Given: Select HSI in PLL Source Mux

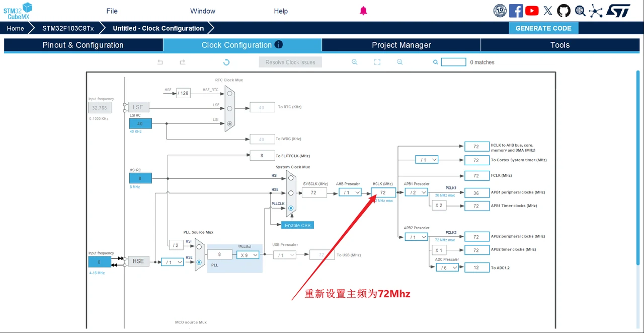Looking at the screenshot, I should coord(199,246).
